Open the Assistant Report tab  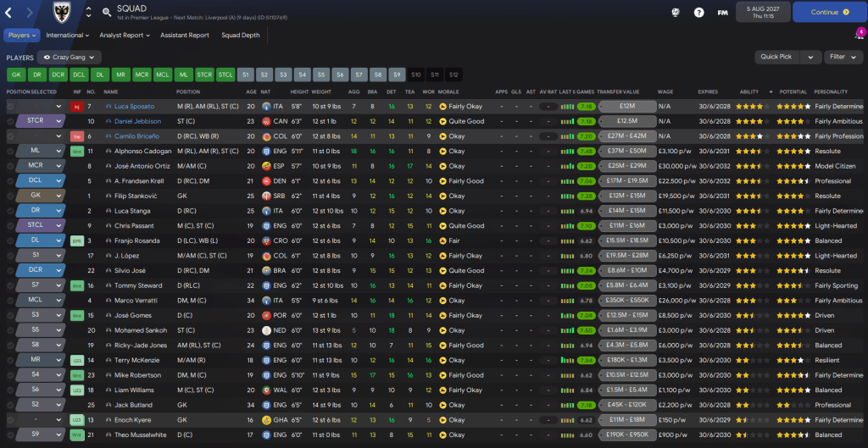[185, 36]
